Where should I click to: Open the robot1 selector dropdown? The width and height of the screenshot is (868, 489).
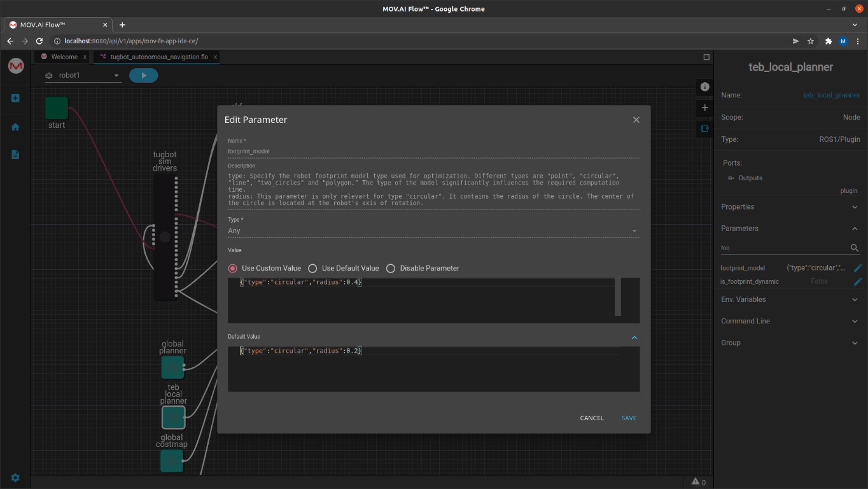coord(83,75)
